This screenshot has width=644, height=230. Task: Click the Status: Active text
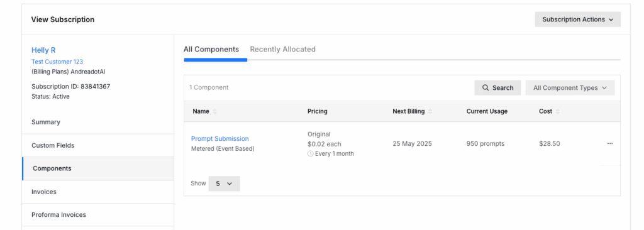(50, 97)
